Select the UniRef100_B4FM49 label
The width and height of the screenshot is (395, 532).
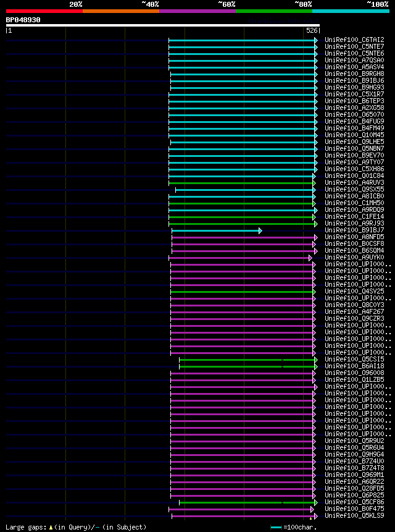(x=354, y=129)
